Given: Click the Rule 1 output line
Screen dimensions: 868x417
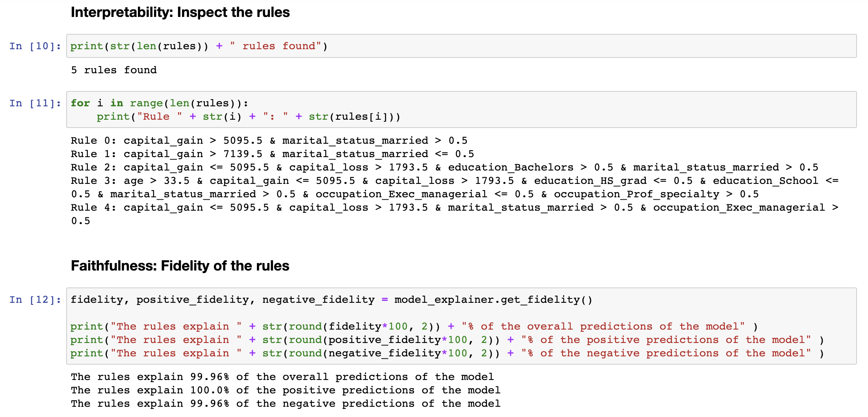Looking at the screenshot, I should click(272, 154).
